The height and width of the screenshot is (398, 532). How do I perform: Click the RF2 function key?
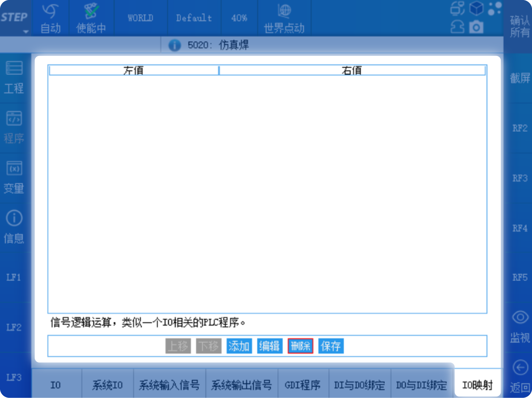point(519,128)
